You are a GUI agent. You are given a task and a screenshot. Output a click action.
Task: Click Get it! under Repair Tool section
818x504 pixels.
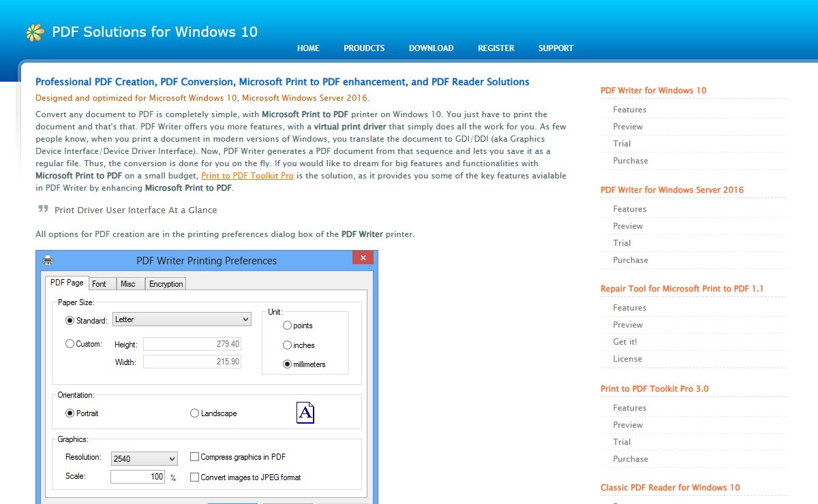coord(625,342)
